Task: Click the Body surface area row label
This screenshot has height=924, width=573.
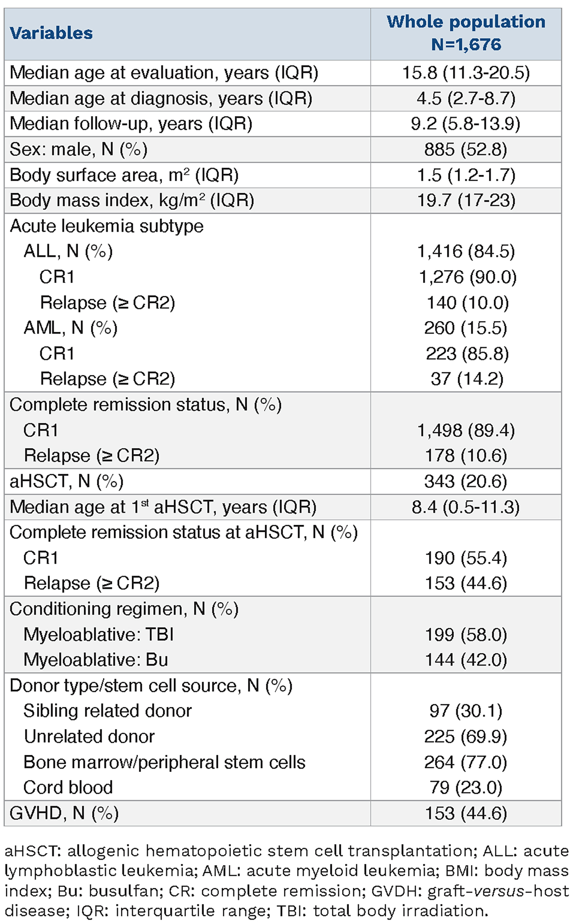Action: [124, 175]
